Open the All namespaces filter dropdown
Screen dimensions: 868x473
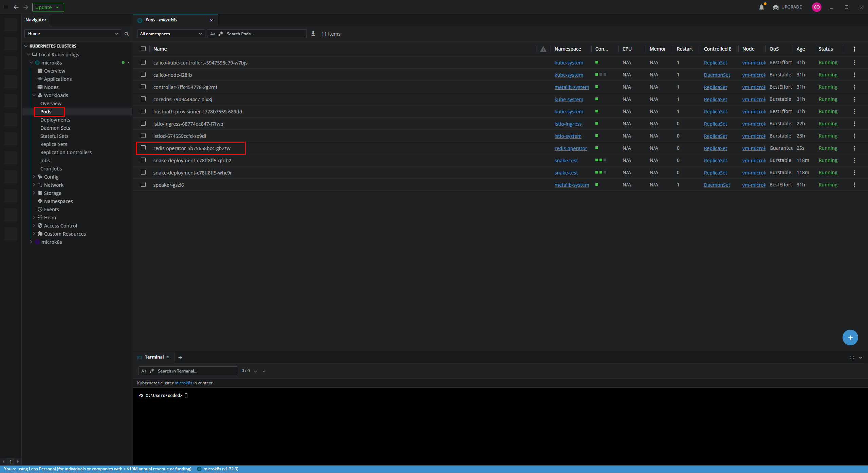171,34
